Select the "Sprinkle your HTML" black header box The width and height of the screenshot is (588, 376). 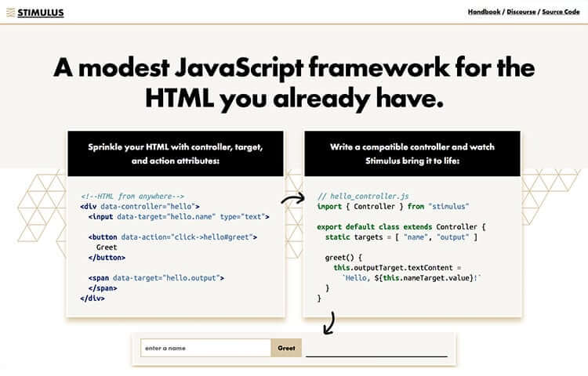175,154
